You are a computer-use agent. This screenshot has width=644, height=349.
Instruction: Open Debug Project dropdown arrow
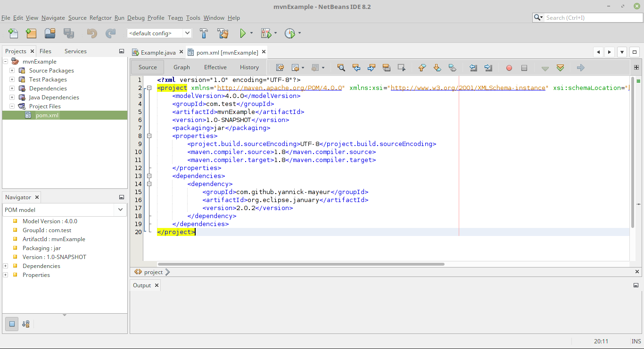(x=275, y=33)
